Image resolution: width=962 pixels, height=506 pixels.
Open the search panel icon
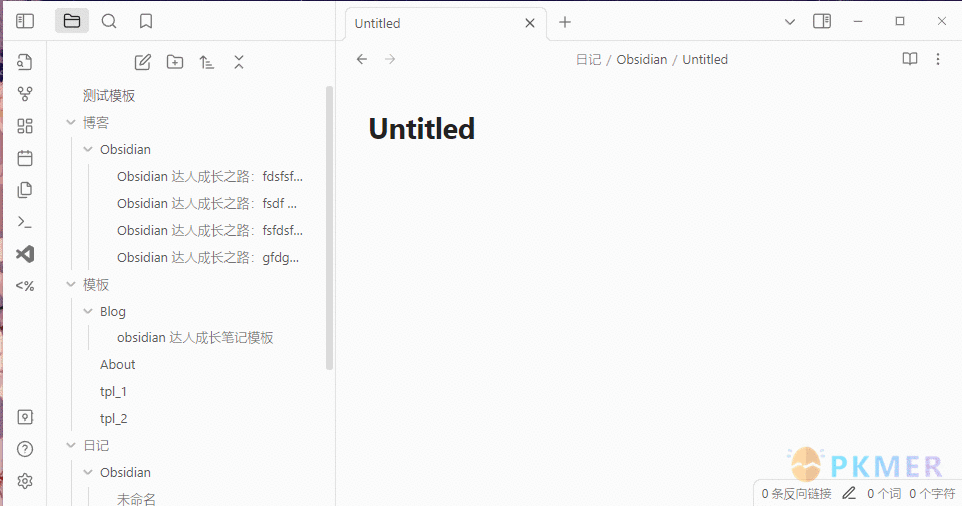pos(109,21)
